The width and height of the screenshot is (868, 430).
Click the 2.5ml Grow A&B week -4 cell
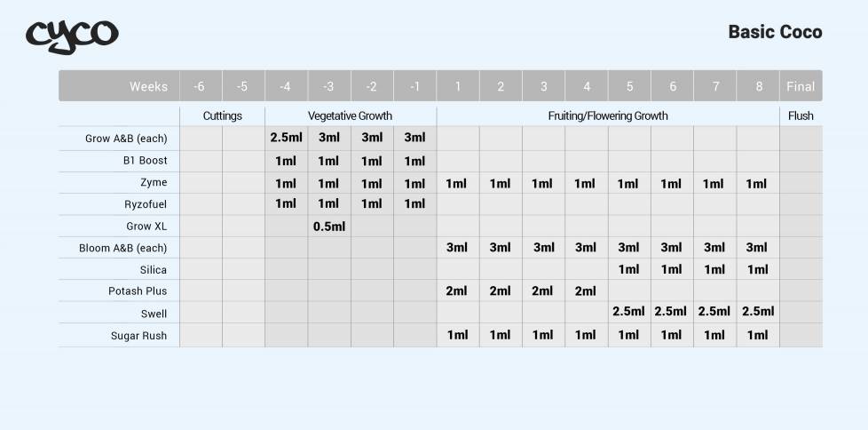(286, 138)
